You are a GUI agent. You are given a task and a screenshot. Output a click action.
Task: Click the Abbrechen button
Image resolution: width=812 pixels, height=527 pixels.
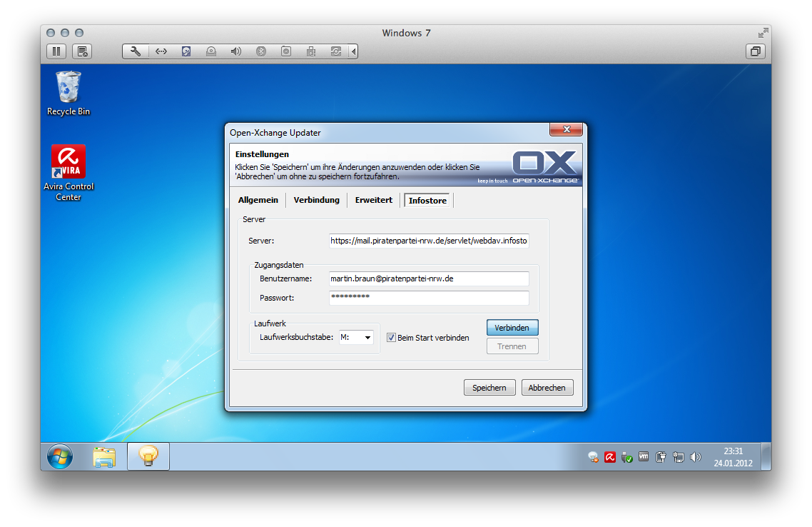[x=547, y=388]
